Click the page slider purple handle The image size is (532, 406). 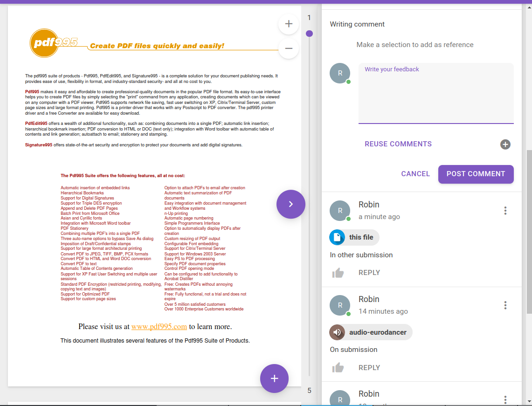tap(309, 34)
